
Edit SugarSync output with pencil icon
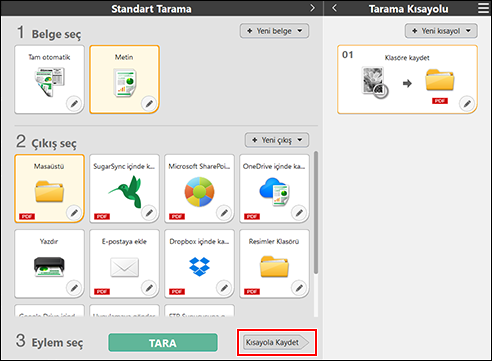149,213
